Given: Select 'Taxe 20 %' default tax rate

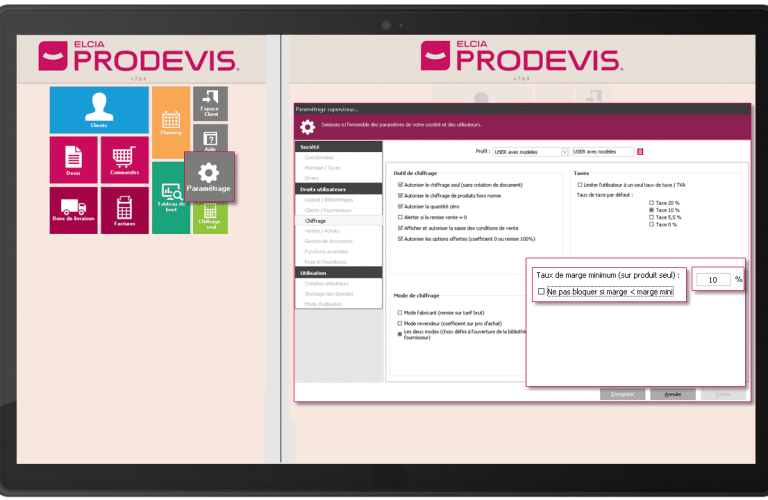Looking at the screenshot, I should pos(651,202).
